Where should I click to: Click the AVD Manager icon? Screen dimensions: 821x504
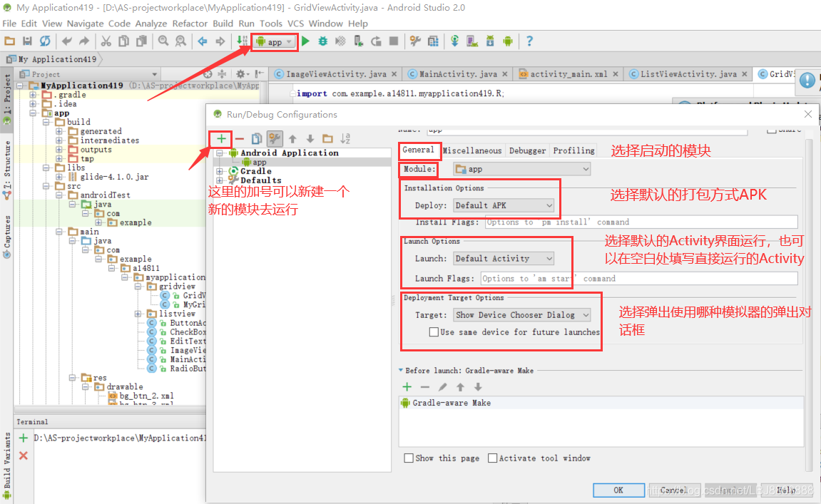tap(472, 41)
